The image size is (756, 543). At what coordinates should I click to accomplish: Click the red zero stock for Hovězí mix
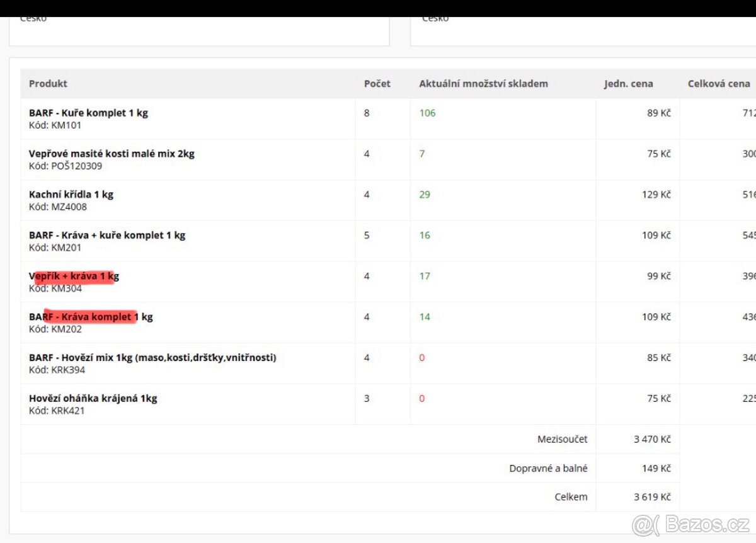pos(422,358)
